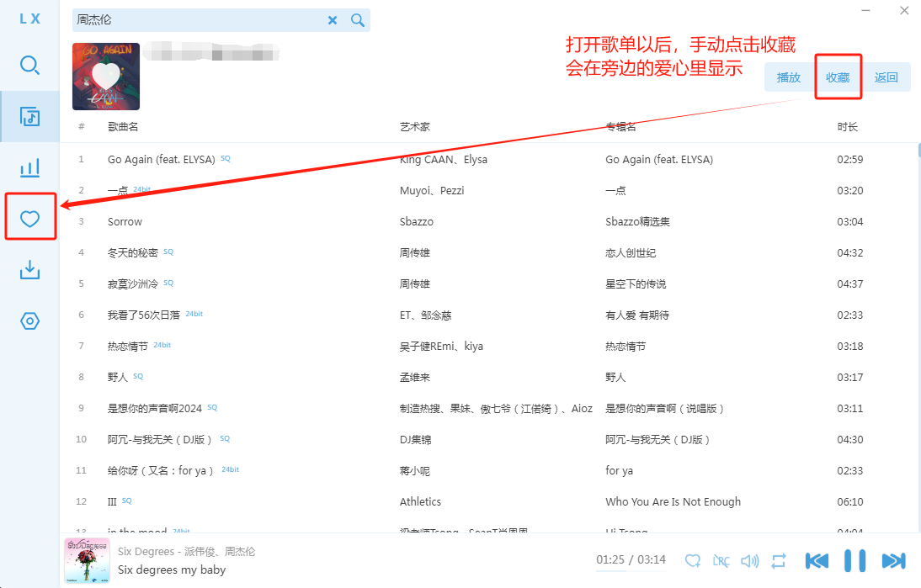Skip to the previous track
Screen dimensions: 921x588
pos(817,560)
